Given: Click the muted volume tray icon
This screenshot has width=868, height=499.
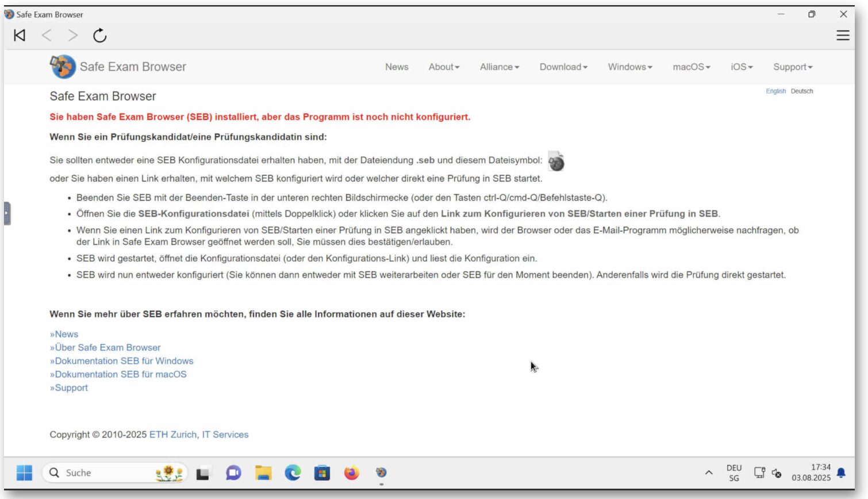Looking at the screenshot, I should (777, 473).
